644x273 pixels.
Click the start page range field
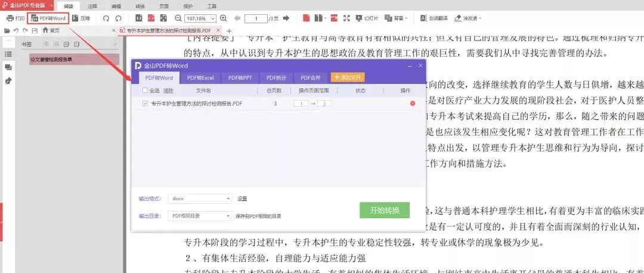click(301, 104)
